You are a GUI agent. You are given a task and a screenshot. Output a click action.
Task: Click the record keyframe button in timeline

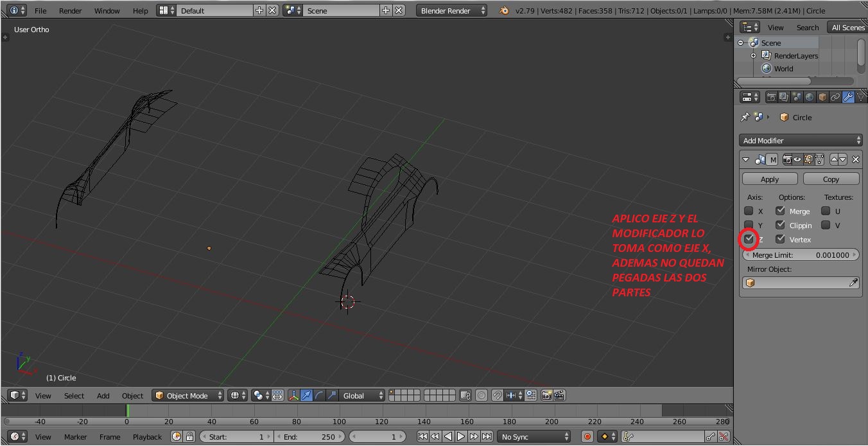pos(587,436)
